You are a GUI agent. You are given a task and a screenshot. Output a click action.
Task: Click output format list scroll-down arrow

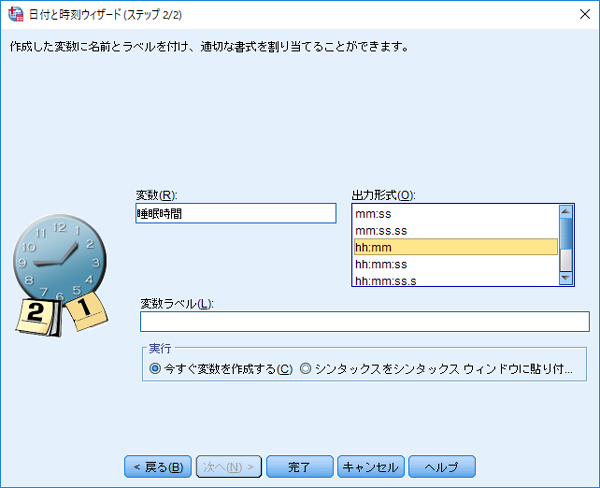tap(565, 277)
